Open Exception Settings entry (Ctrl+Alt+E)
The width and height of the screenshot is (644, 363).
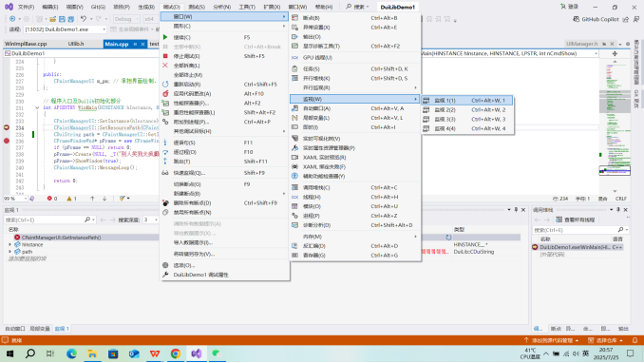point(355,28)
